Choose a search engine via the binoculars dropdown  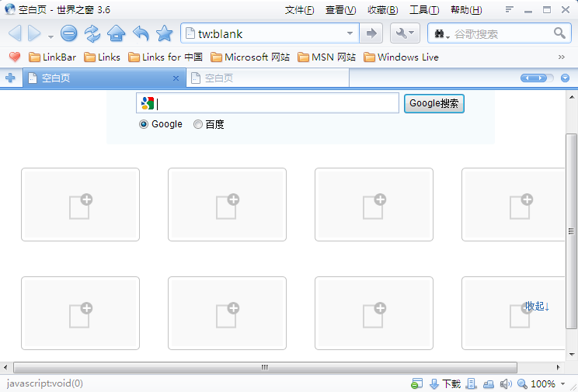click(442, 34)
